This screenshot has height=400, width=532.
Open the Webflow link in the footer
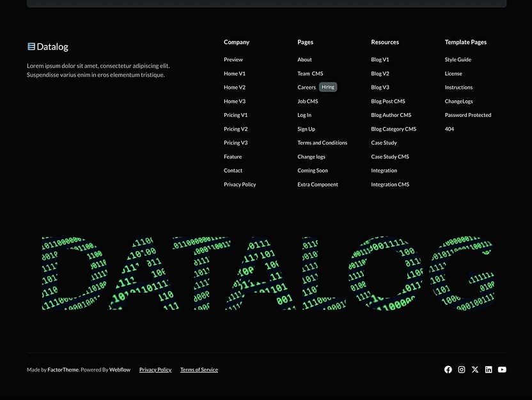pos(119,369)
